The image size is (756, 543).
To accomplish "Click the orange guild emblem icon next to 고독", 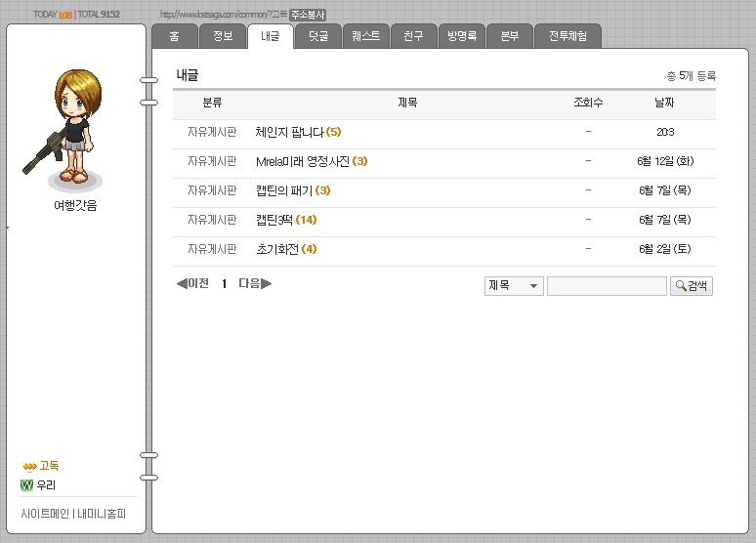I will click(x=29, y=466).
